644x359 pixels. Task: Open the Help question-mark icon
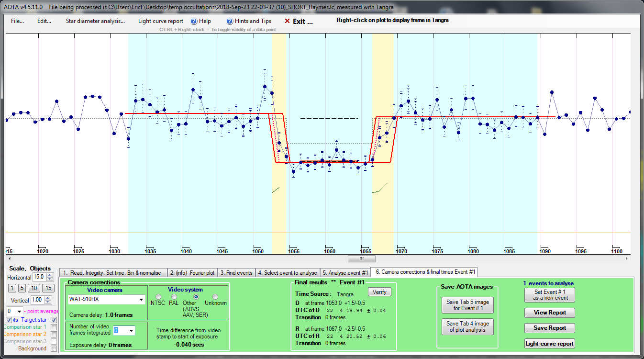(194, 22)
